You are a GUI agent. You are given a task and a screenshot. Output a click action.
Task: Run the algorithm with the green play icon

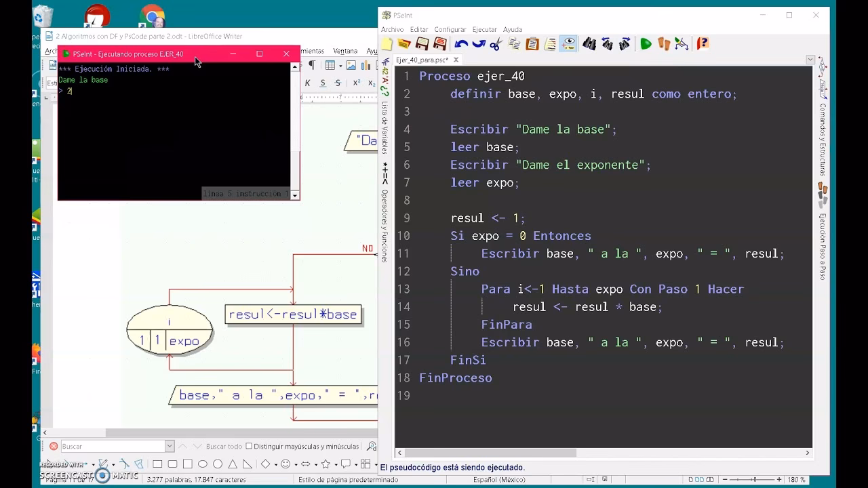(646, 44)
